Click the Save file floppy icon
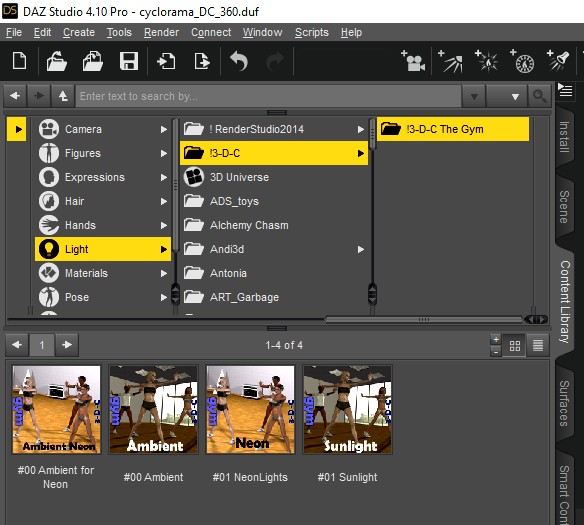The width and height of the screenshot is (584, 525). point(129,61)
